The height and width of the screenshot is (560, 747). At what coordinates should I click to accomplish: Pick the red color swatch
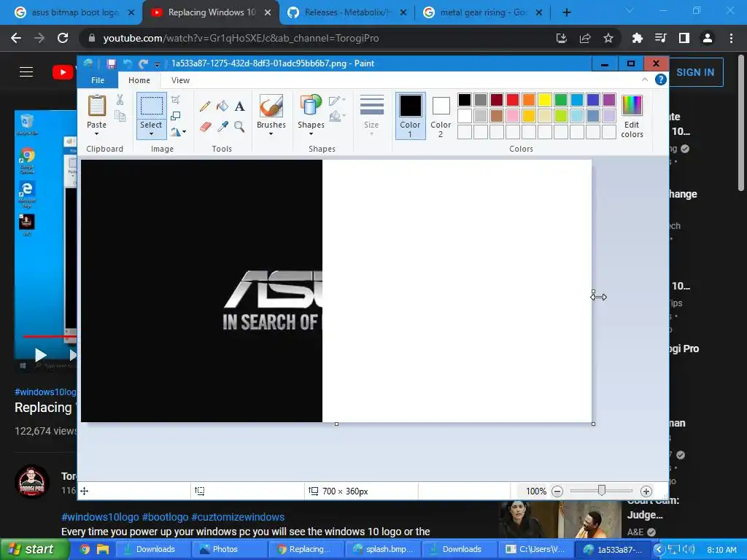[x=513, y=99]
